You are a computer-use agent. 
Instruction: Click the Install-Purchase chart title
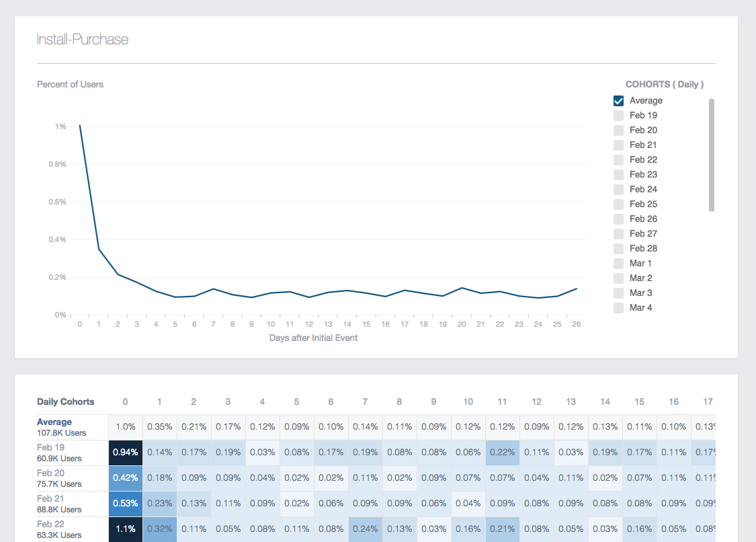coord(83,40)
